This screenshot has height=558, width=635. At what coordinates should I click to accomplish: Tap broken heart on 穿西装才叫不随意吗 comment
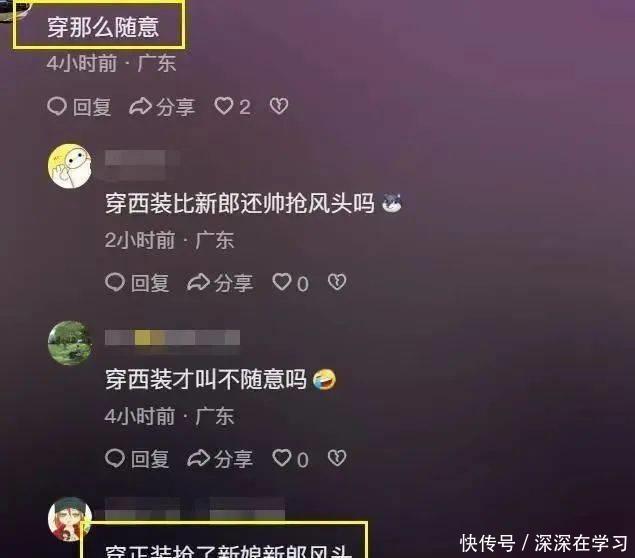337,458
